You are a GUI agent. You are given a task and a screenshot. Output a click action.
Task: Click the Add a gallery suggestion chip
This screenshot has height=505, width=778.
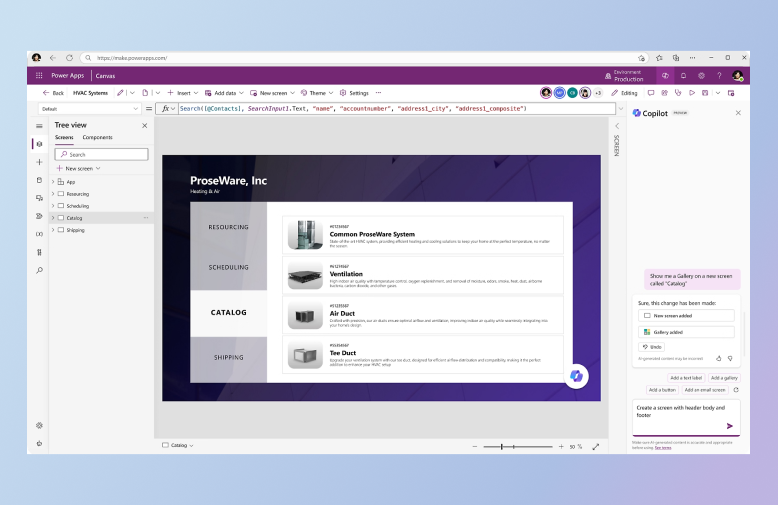click(724, 378)
